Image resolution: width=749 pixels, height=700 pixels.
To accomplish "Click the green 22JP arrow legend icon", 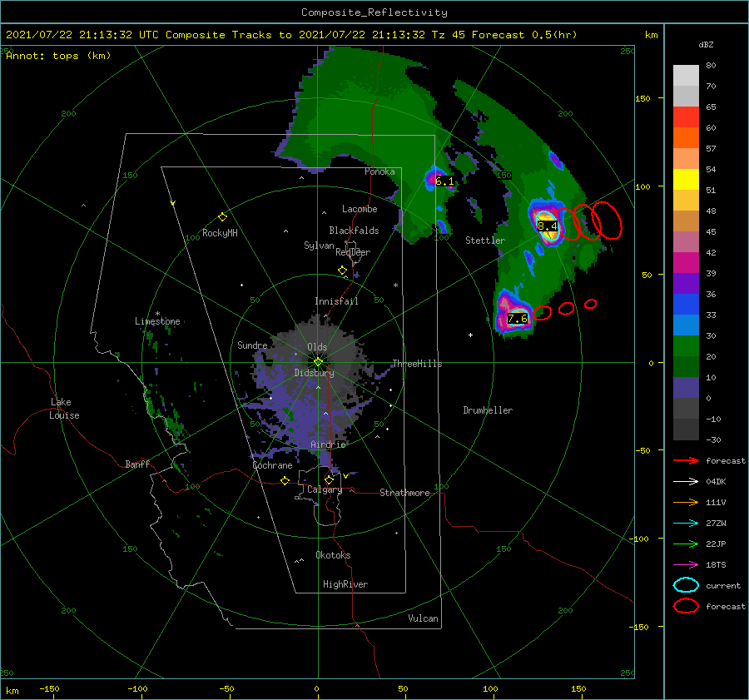I will click(x=686, y=544).
